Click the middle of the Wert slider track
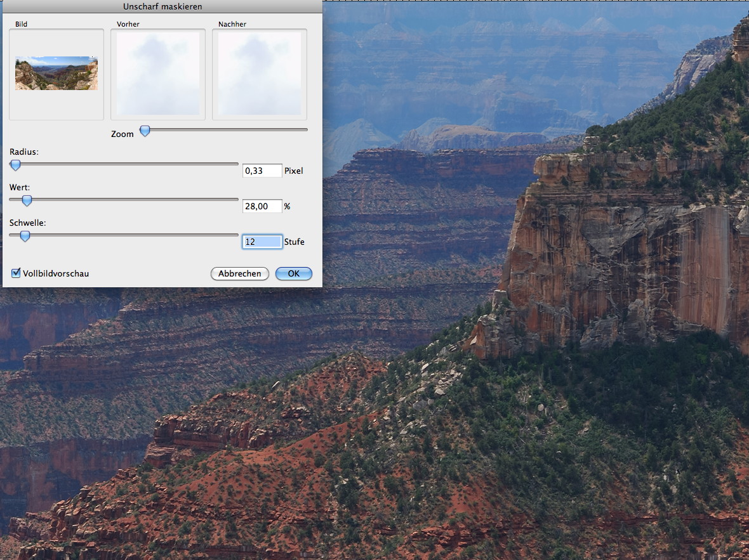The image size is (749, 560). pos(124,199)
